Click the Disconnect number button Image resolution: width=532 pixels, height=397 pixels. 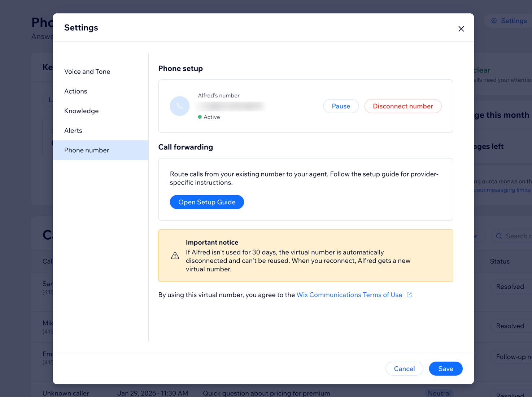403,106
